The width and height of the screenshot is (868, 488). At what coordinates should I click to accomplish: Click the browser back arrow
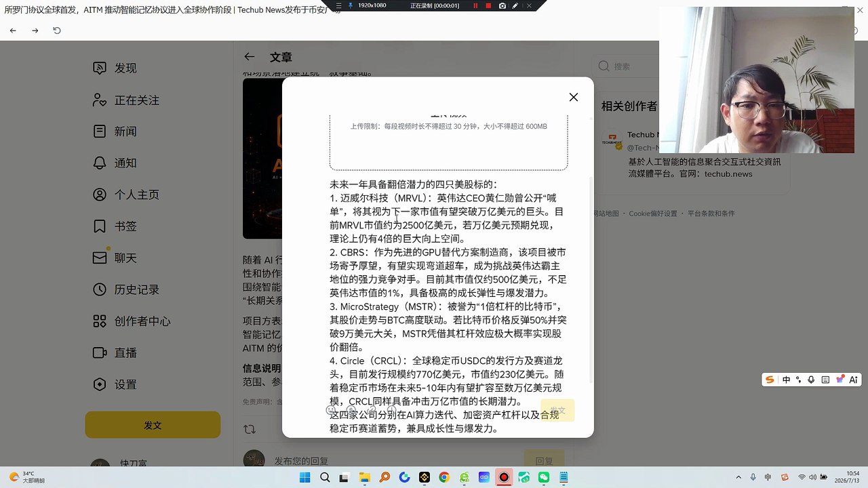click(x=13, y=30)
